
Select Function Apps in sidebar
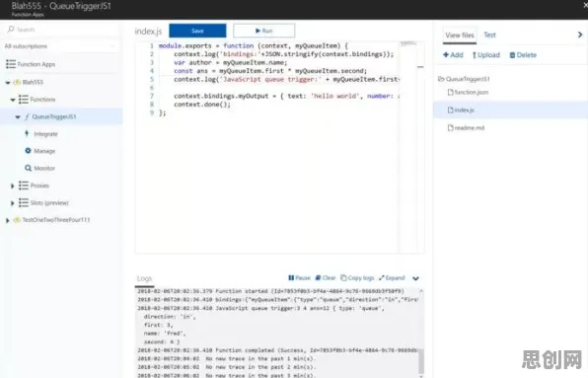coord(37,64)
